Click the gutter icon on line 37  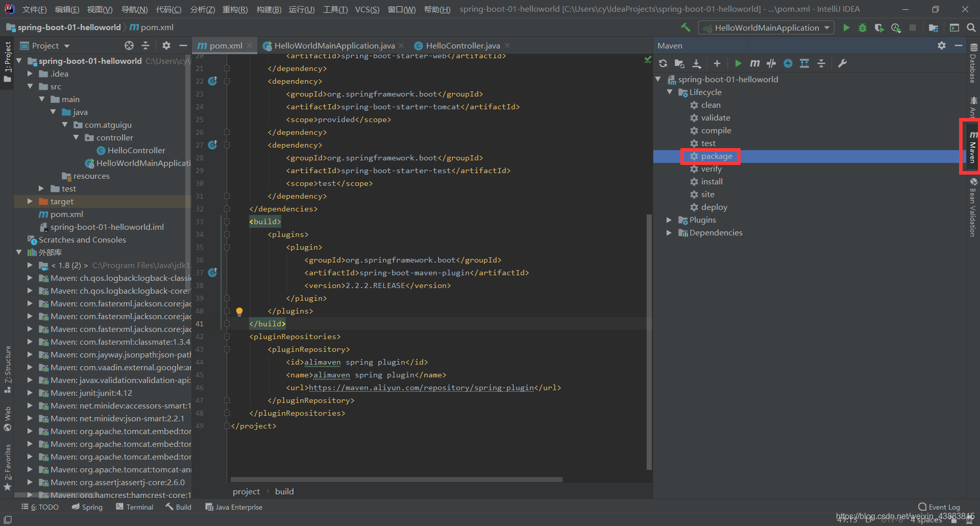point(213,273)
